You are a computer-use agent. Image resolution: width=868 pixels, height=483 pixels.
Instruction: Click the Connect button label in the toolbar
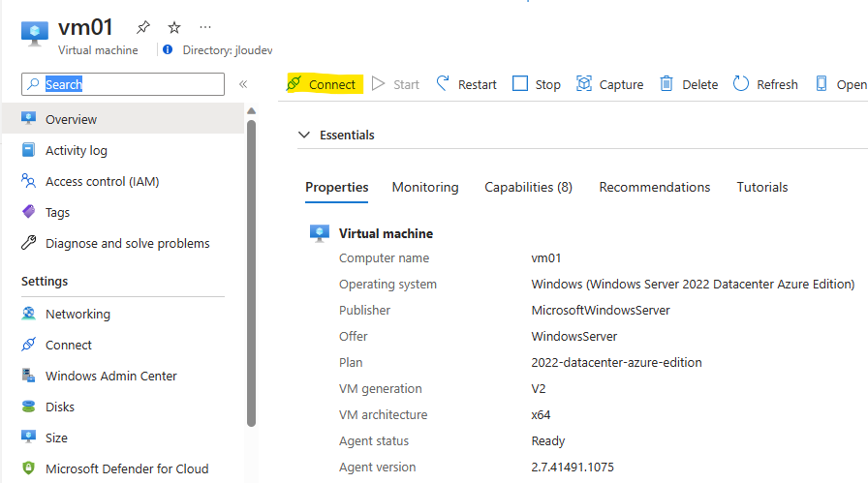(332, 84)
